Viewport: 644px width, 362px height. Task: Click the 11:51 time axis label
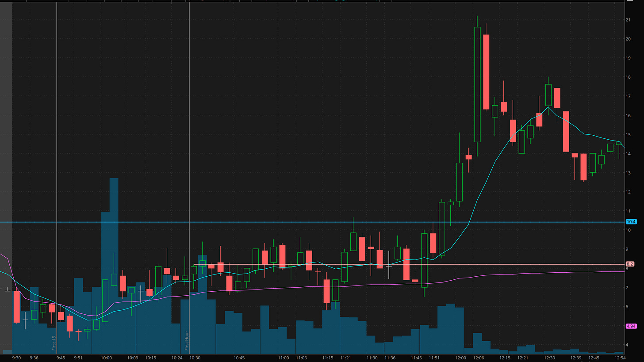(x=434, y=358)
